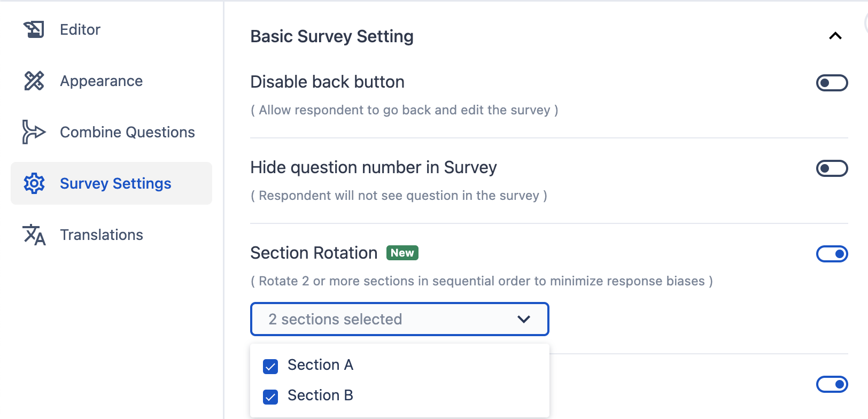Uncheck the Section A checkbox

click(270, 366)
